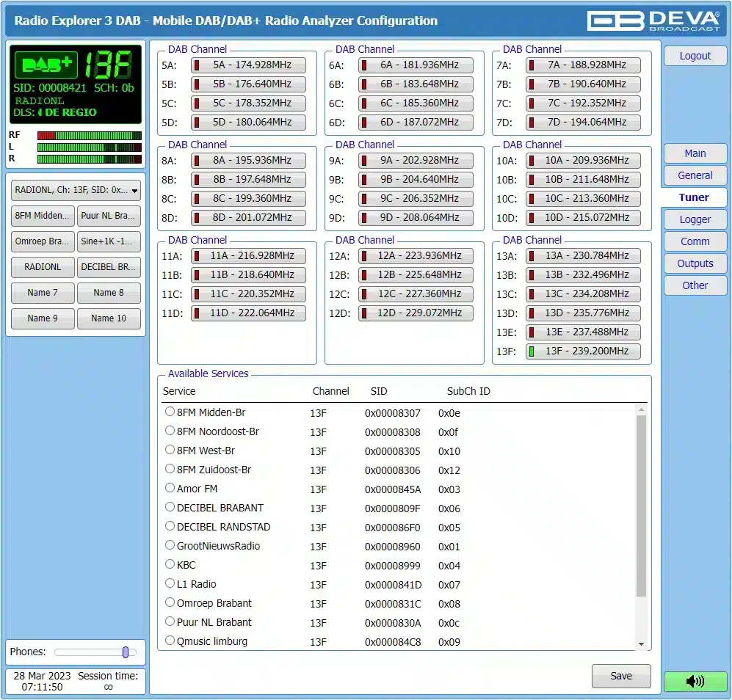This screenshot has height=700, width=732.
Task: Select the Amor FM service radio button
Action: (x=170, y=488)
